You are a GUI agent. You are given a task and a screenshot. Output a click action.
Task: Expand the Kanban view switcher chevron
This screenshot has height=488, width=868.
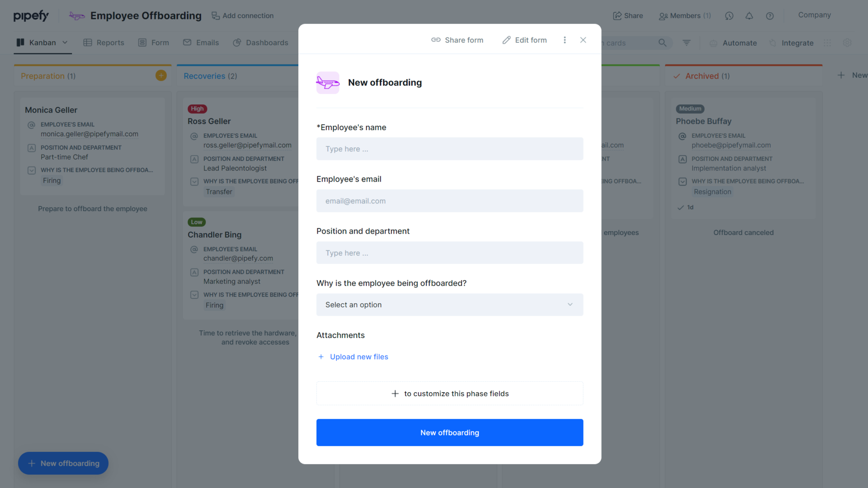tap(66, 42)
